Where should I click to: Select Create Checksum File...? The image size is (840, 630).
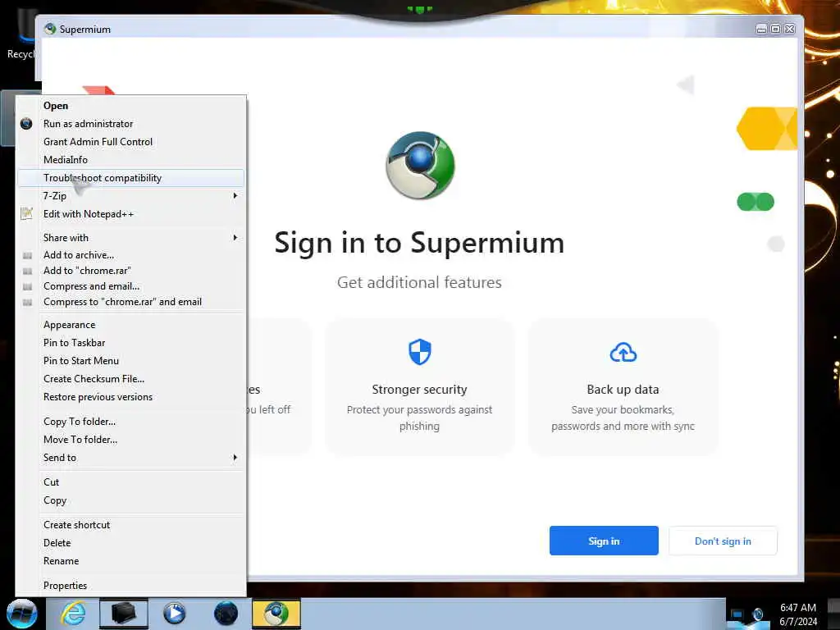click(x=130, y=379)
